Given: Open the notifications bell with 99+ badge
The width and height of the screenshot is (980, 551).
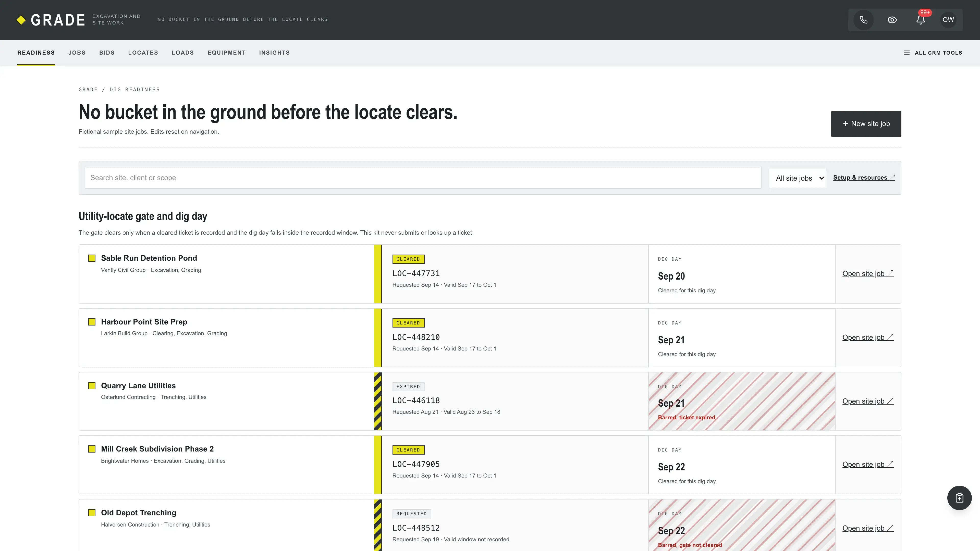Looking at the screenshot, I should [921, 20].
